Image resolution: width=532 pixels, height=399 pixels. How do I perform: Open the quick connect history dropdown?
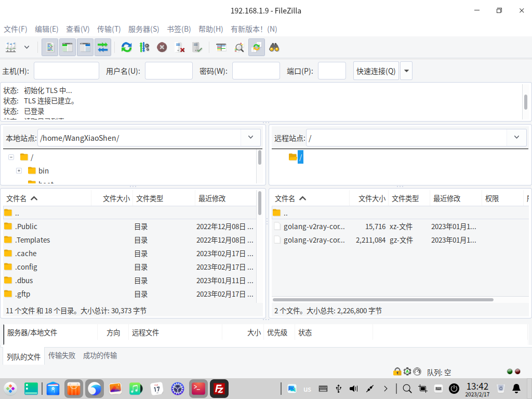point(406,71)
